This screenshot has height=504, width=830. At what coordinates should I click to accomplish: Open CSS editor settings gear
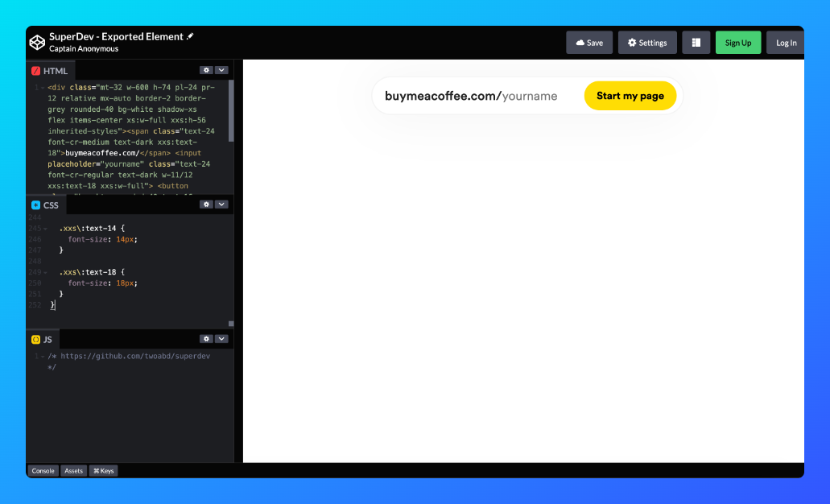coord(206,204)
